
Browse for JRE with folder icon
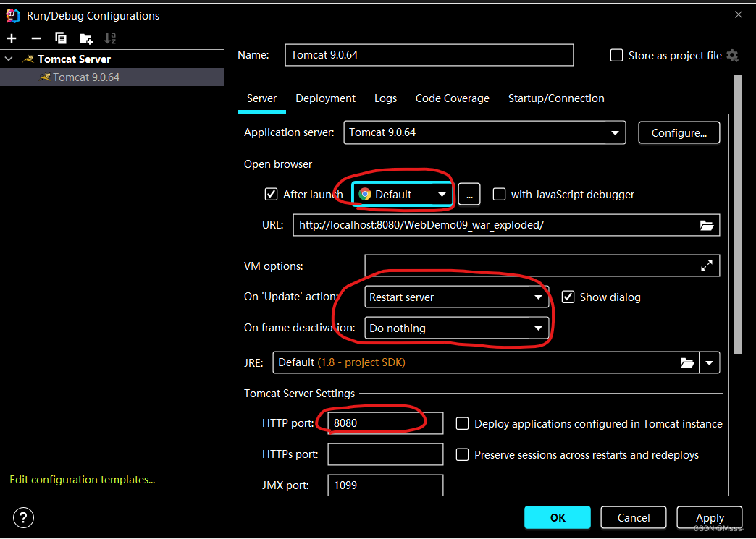(x=687, y=362)
